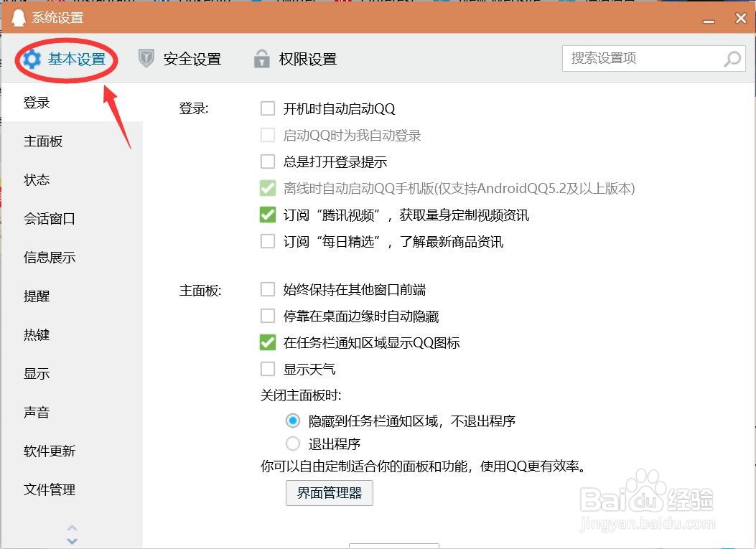Minimize the 系统设置 window
The width and height of the screenshot is (756, 549).
[x=709, y=20]
